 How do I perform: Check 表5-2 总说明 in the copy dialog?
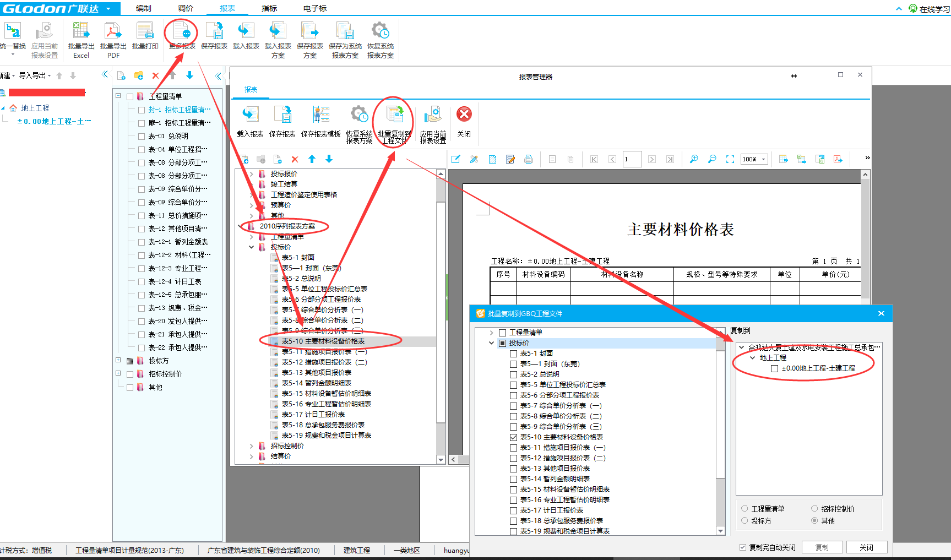(513, 374)
